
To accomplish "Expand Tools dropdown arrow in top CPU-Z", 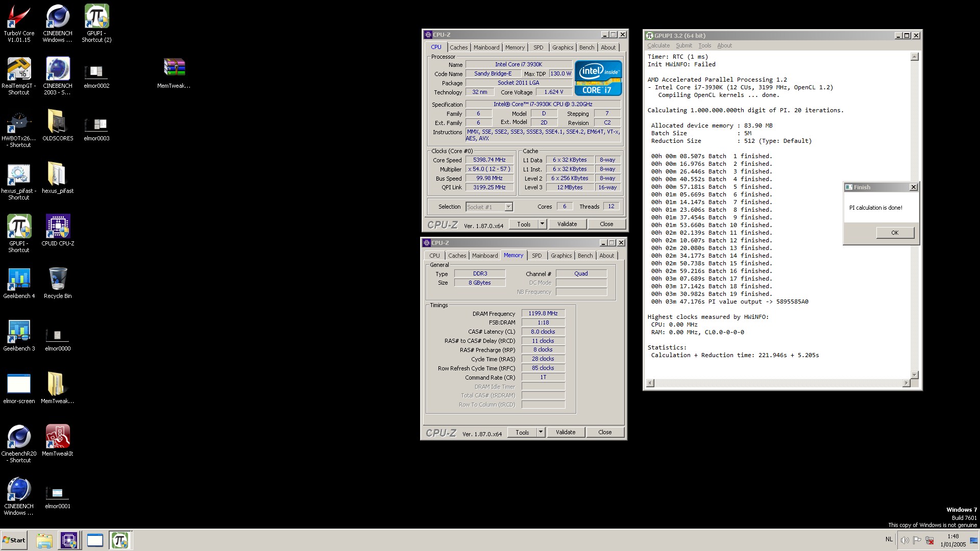I will [542, 224].
